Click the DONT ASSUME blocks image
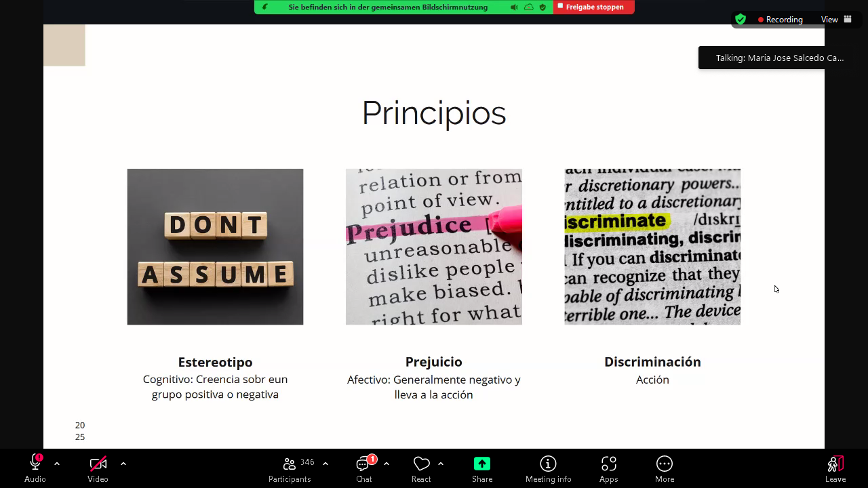The image size is (868, 488). [215, 247]
